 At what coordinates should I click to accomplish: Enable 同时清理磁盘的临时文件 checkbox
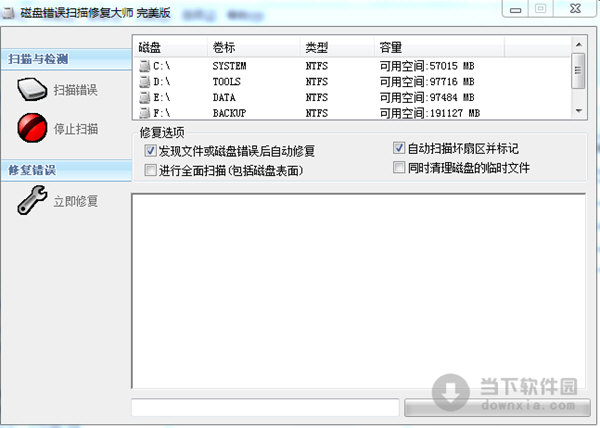pyautogui.click(x=399, y=168)
